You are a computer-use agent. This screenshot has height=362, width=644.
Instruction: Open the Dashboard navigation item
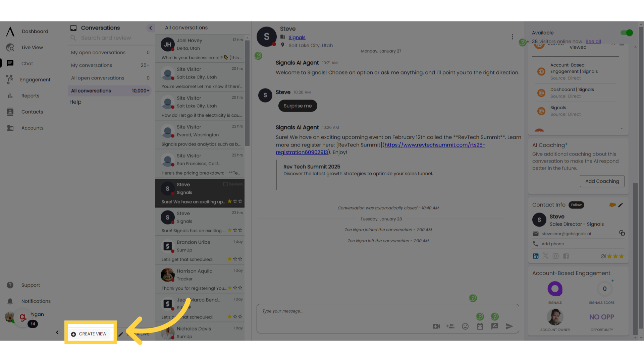pyautogui.click(x=35, y=32)
